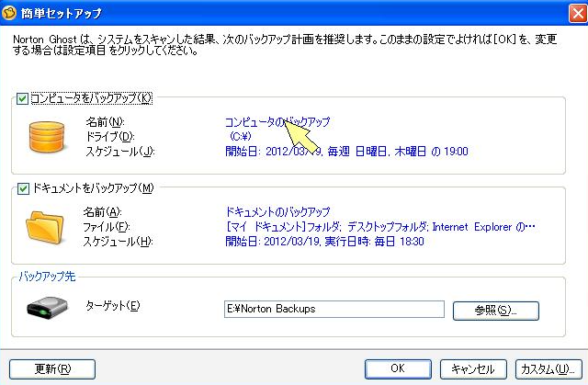Viewport: 588px width, 385px height.
Task: Click the 参照(S)... browse button
Action: tap(496, 311)
